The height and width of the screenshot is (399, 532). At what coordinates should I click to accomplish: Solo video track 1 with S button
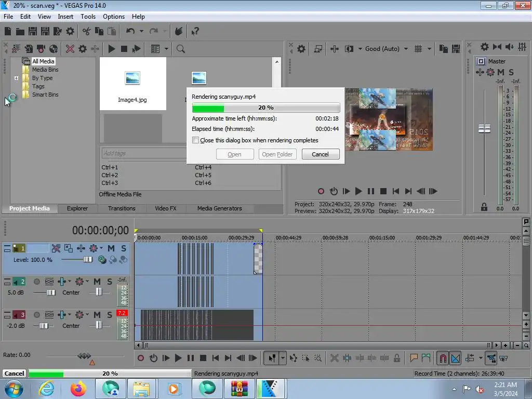[x=124, y=248]
